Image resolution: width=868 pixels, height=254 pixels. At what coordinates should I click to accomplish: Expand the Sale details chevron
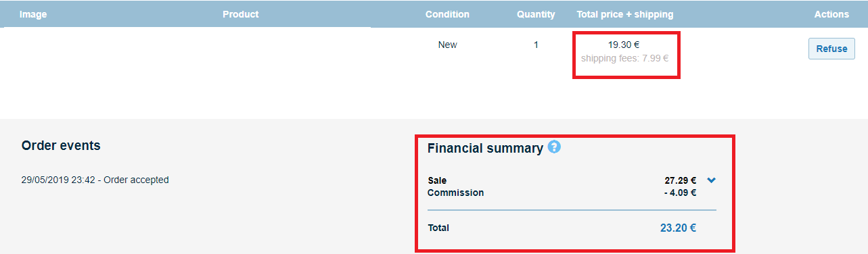(x=711, y=180)
